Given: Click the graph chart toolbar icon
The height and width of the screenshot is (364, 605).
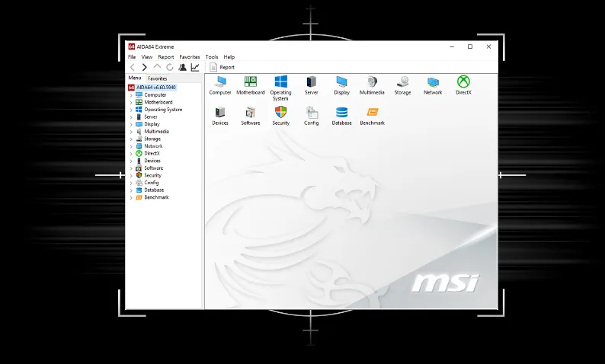Looking at the screenshot, I should pos(195,67).
